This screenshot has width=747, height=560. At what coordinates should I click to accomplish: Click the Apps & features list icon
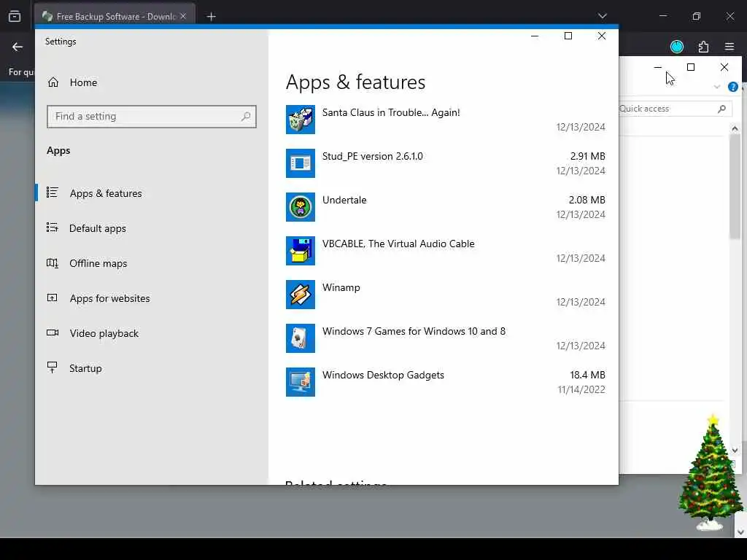(53, 192)
